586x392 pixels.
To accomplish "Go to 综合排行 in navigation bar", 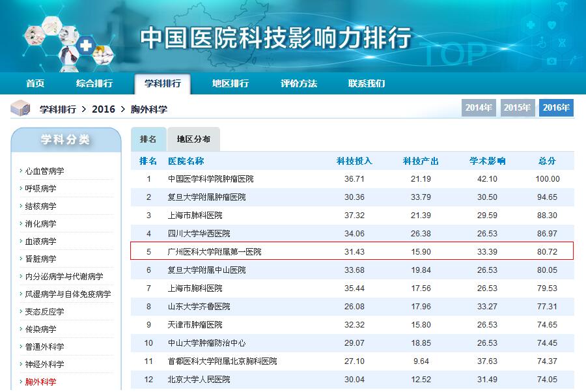I will [x=94, y=83].
